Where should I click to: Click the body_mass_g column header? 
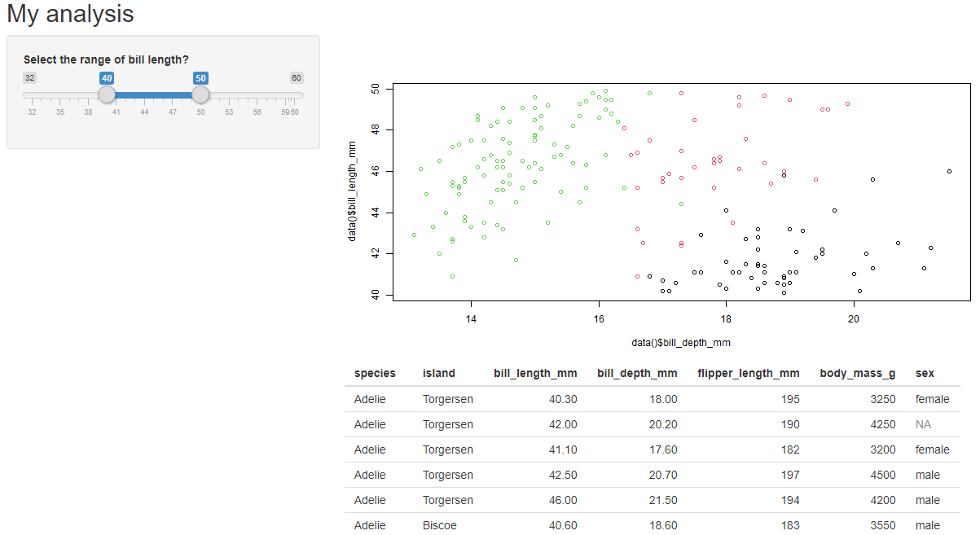tap(857, 374)
